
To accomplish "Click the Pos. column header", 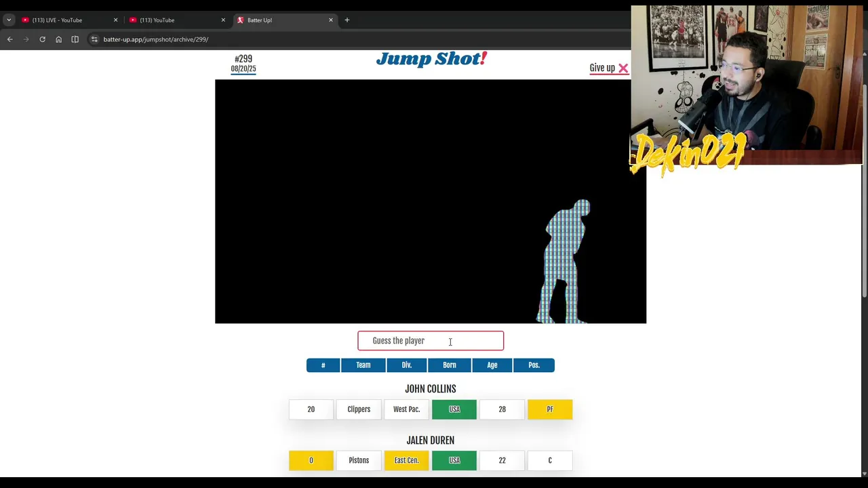I will [x=534, y=365].
